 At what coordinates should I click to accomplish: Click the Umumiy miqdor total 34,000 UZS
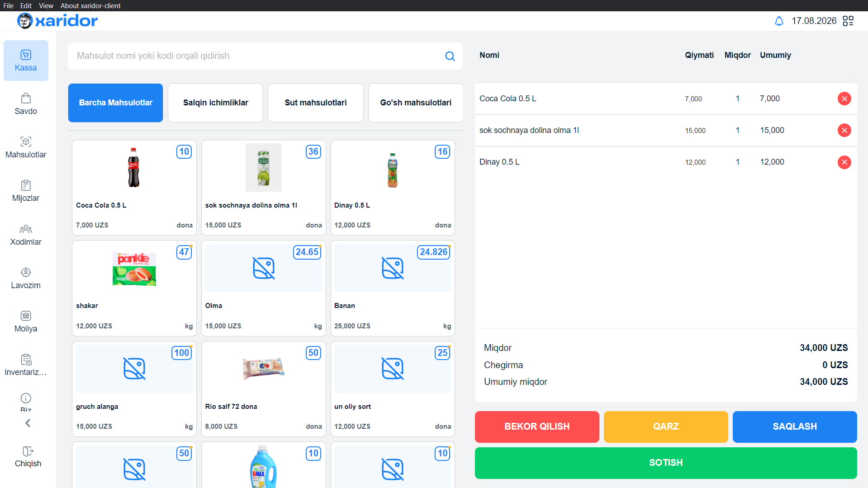tap(824, 382)
